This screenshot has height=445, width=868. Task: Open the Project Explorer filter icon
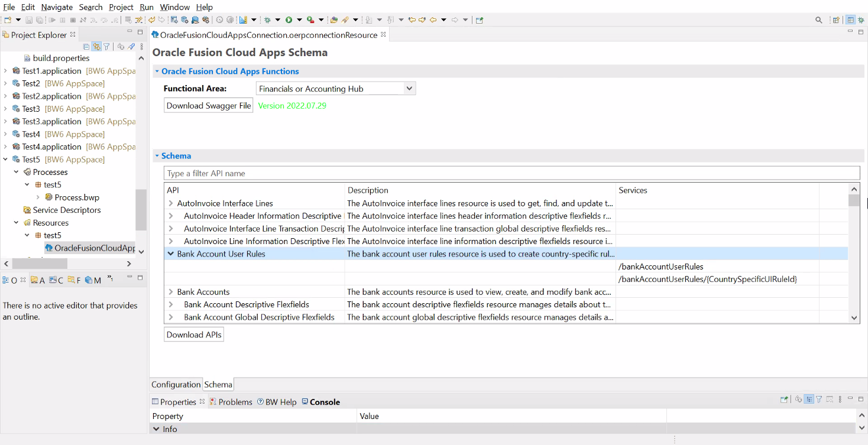pos(106,47)
